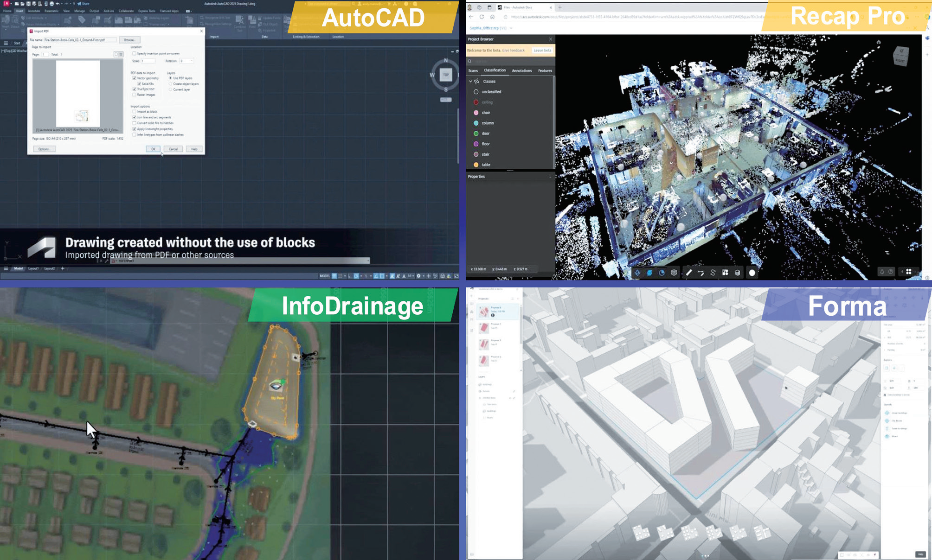Collapse the Classes tree in Project Browser

pos(470,81)
